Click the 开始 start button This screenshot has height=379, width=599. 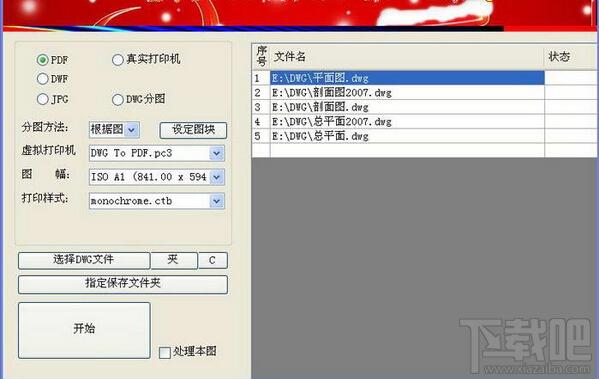point(84,330)
